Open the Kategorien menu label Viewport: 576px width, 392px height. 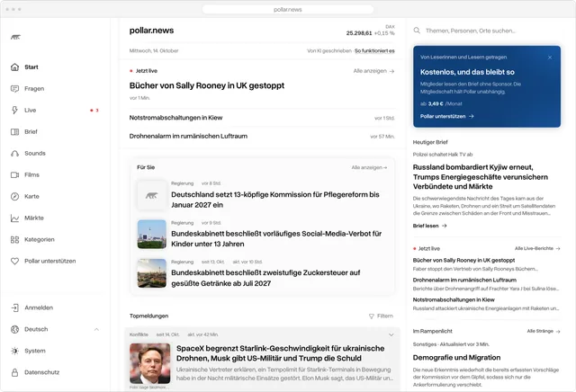click(40, 240)
